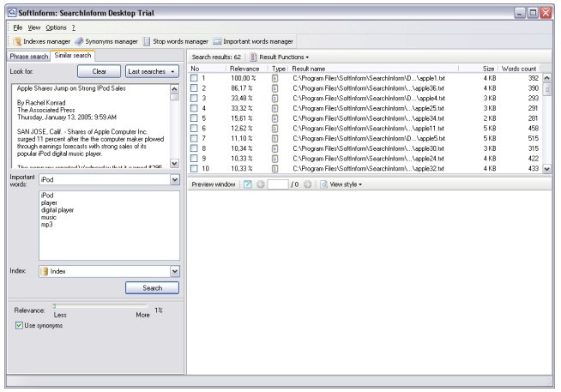Image resolution: width=561 pixels, height=392 pixels.
Task: Open the Stop words manager icon
Action: (x=147, y=41)
